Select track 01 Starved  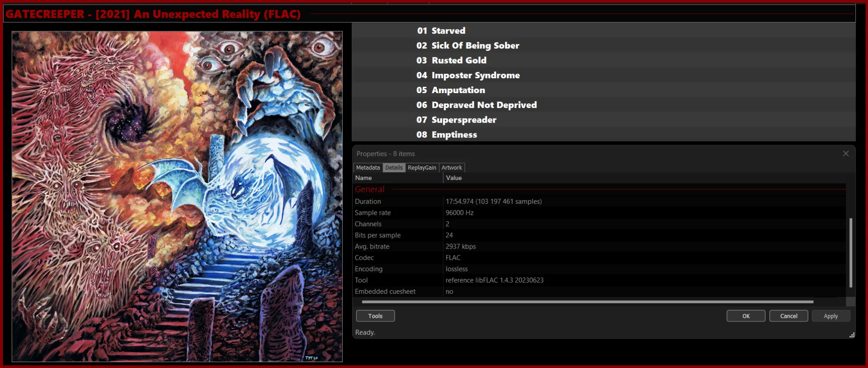604,31
